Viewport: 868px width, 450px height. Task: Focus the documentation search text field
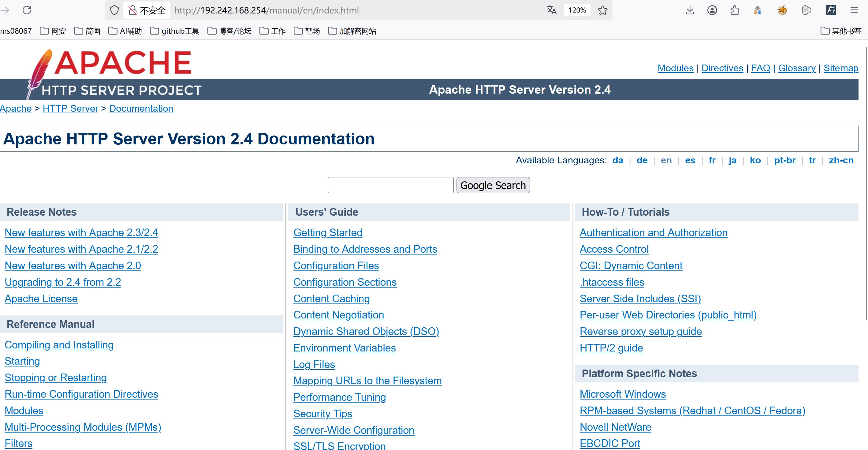coord(390,185)
